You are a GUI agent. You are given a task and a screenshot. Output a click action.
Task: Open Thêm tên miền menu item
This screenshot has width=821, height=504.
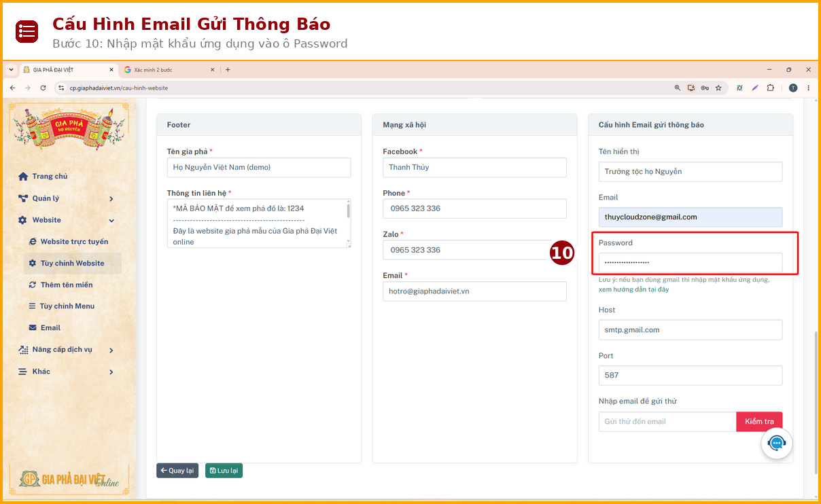tap(60, 285)
